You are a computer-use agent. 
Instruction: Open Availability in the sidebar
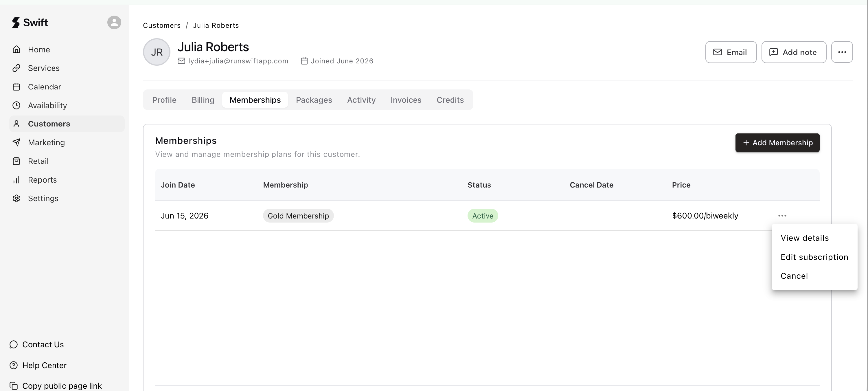[67, 105]
